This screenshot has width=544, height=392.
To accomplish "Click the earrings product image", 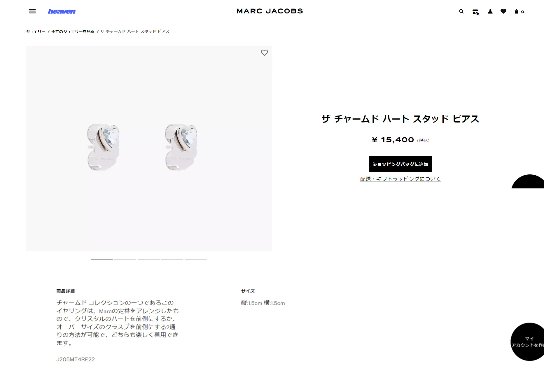I will tap(149, 148).
